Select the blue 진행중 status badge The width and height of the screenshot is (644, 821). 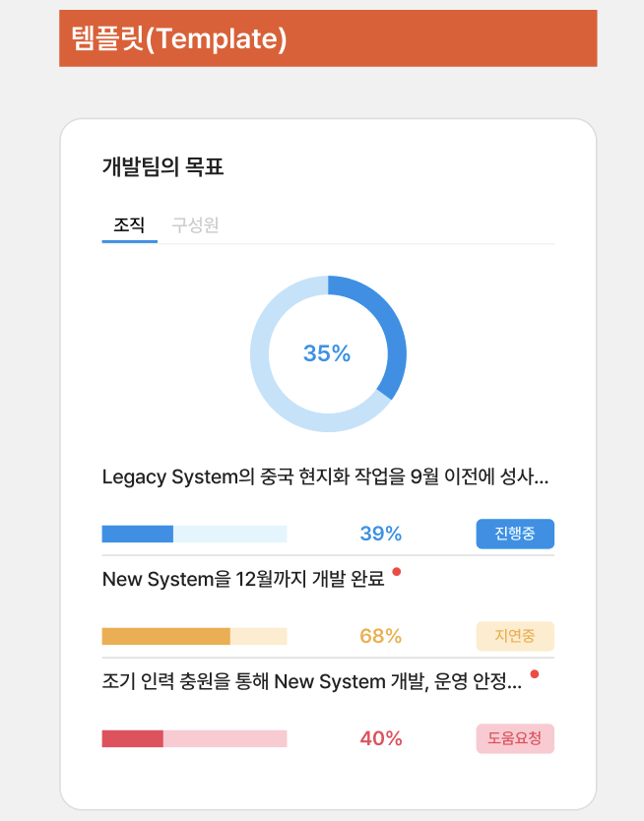click(x=515, y=534)
